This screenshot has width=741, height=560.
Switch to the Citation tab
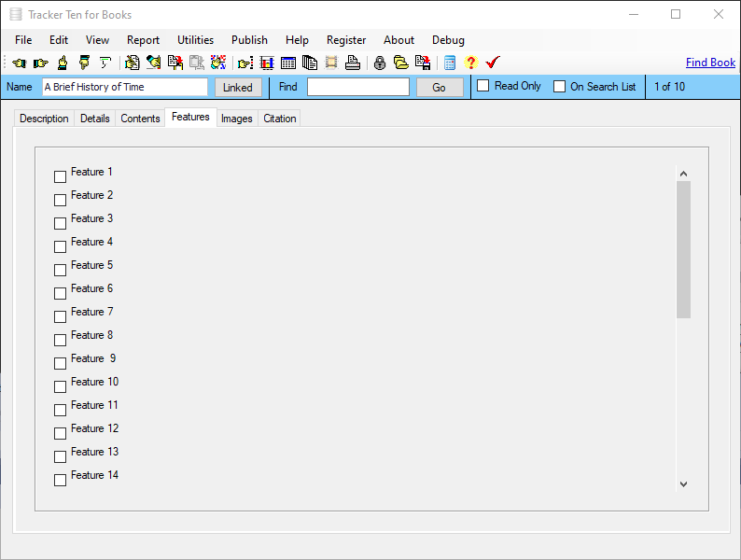coord(280,119)
